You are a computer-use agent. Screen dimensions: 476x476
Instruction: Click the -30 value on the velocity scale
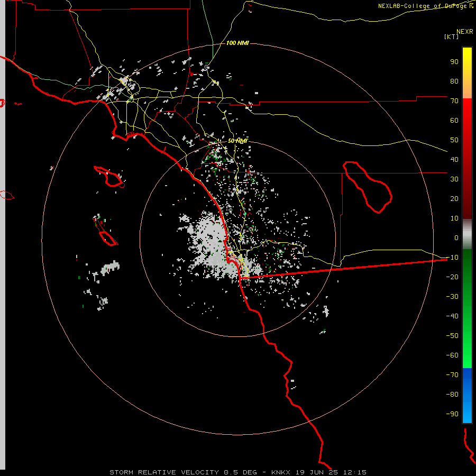[452, 297]
